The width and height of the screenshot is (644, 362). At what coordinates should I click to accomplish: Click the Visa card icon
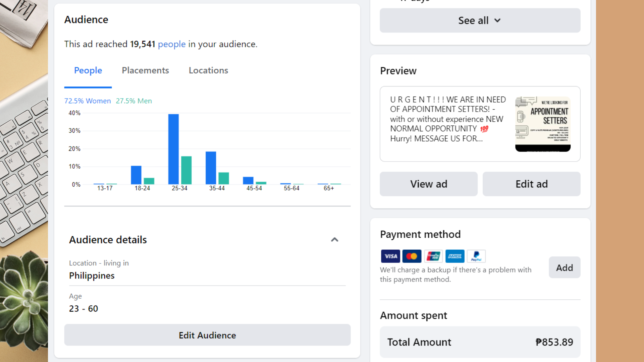coord(390,256)
